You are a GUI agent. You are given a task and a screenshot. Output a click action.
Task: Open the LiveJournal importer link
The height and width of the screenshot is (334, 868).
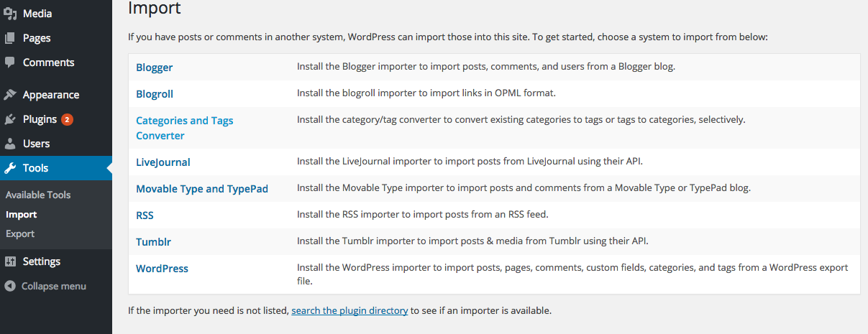[163, 162]
